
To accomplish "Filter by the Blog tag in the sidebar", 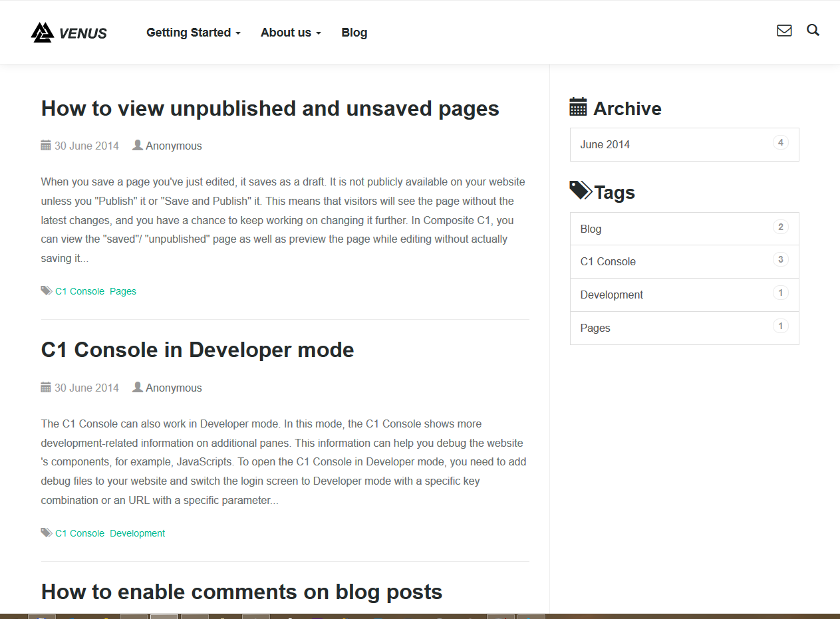I will [591, 229].
